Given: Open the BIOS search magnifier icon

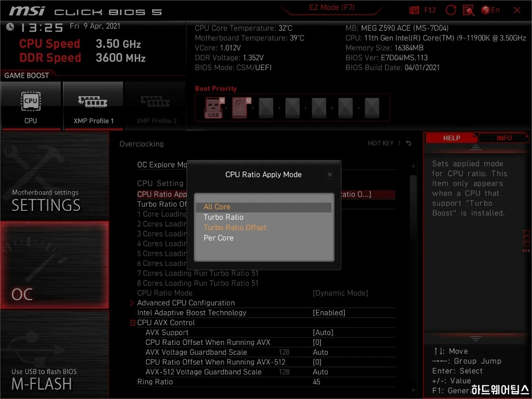Looking at the screenshot, I should (468, 10).
